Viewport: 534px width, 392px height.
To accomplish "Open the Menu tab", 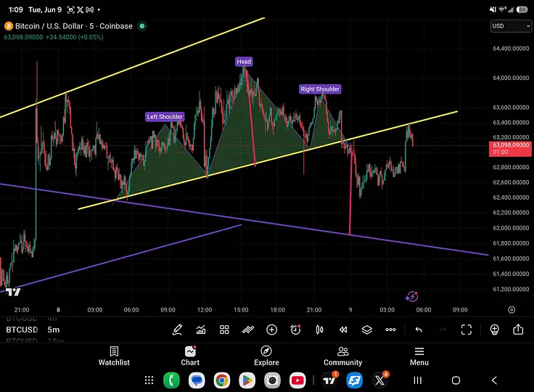I will pyautogui.click(x=419, y=356).
